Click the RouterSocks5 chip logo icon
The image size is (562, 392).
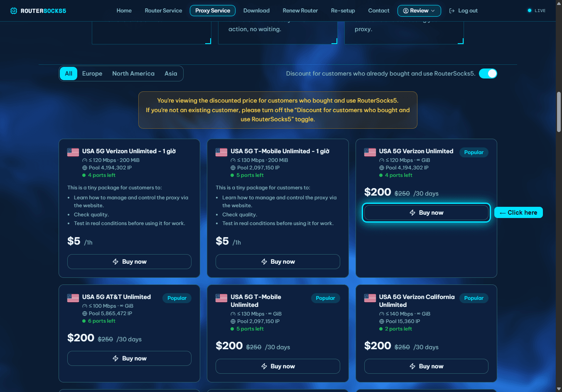(14, 11)
